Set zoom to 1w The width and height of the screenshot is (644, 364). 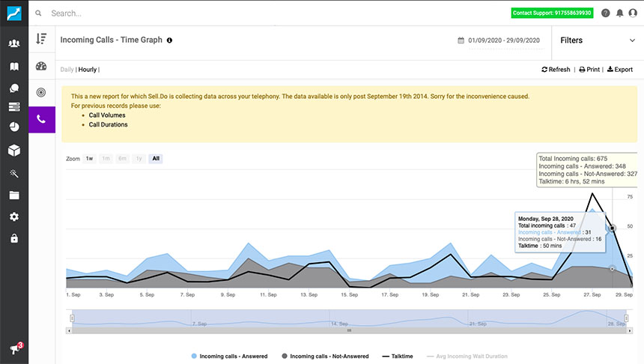click(x=90, y=159)
